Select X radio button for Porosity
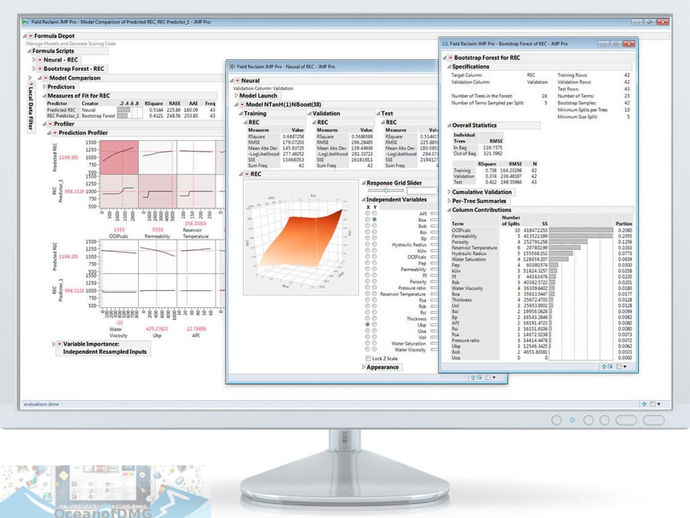 (x=367, y=282)
